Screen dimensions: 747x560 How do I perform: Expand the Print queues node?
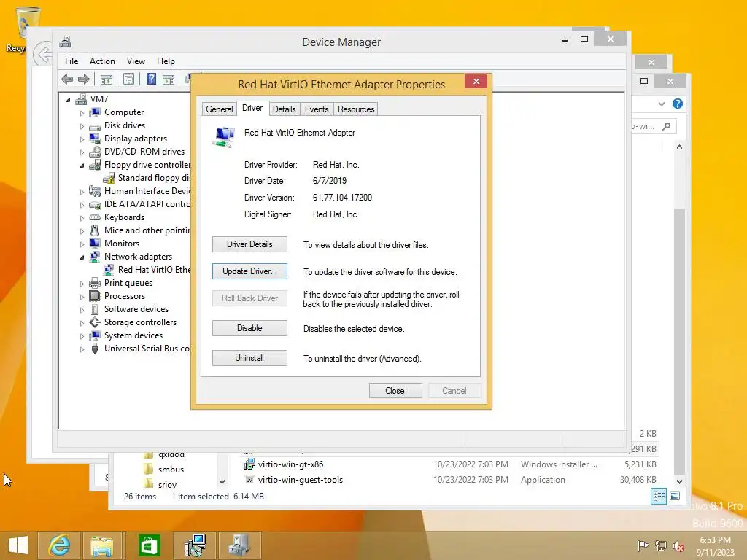[82, 284]
